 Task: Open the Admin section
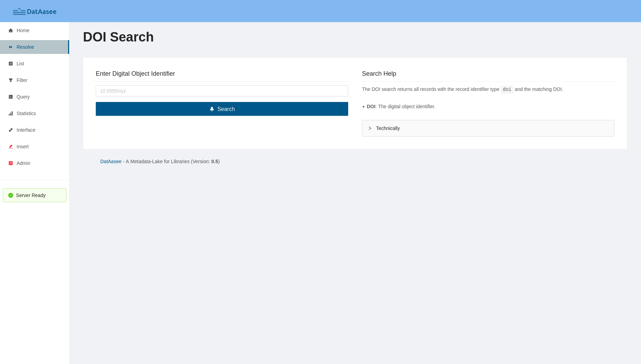[x=23, y=163]
